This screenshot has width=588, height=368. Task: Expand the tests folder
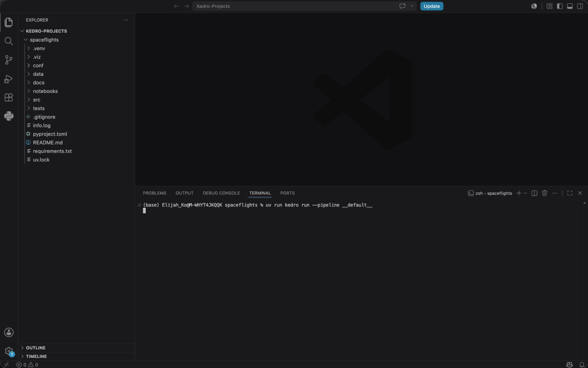(76, 108)
